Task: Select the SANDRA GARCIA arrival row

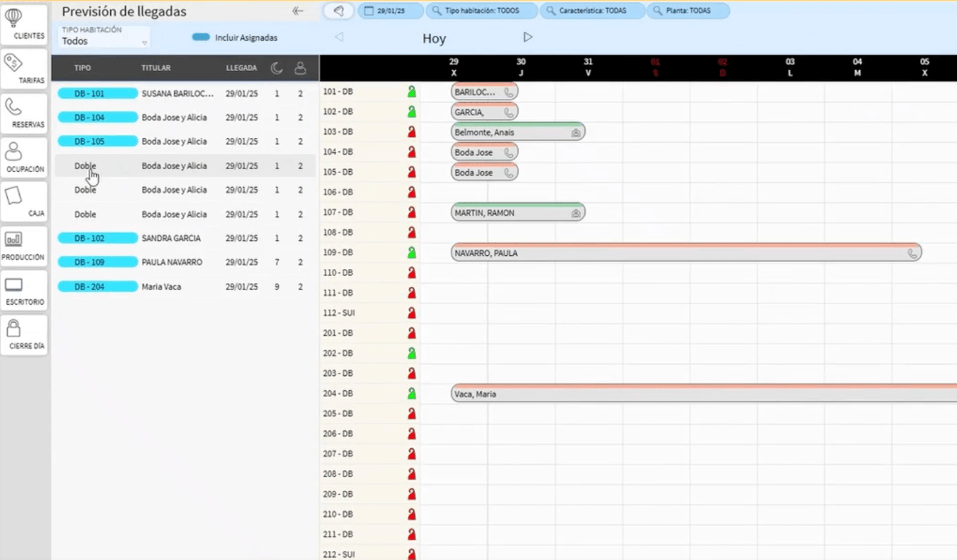Action: [x=185, y=238]
